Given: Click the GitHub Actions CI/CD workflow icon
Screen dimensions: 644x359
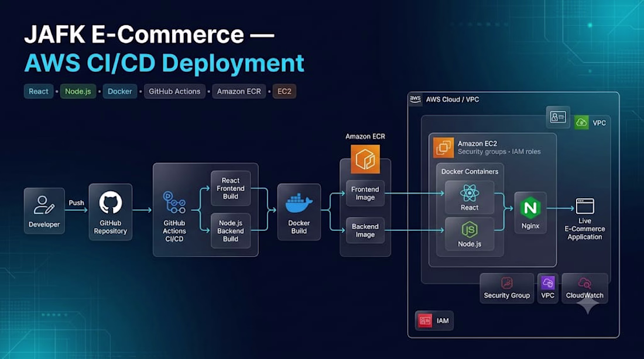Looking at the screenshot, I should pos(174,203).
